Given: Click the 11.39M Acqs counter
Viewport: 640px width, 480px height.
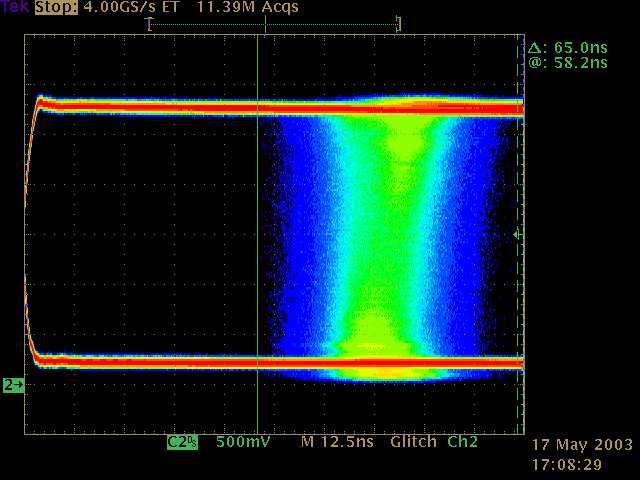Looking at the screenshot, I should click(x=247, y=7).
